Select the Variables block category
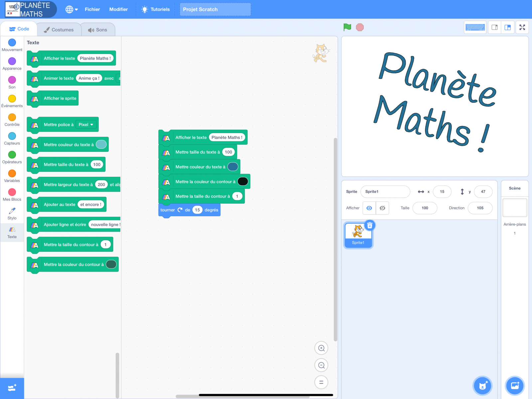This screenshot has width=532, height=399. [12, 176]
